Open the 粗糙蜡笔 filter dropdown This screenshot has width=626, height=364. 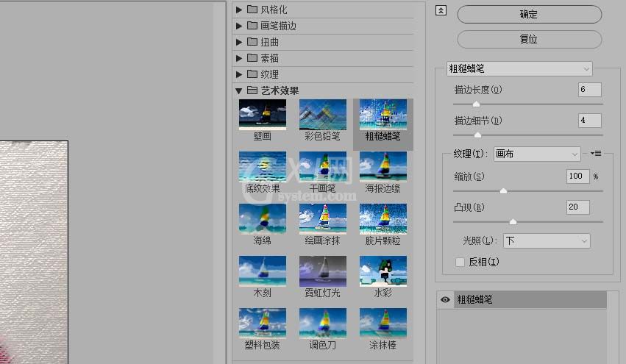[x=519, y=68]
